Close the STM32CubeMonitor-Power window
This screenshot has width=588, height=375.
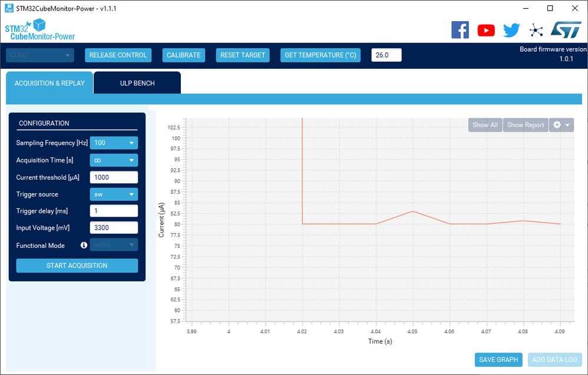tap(575, 8)
